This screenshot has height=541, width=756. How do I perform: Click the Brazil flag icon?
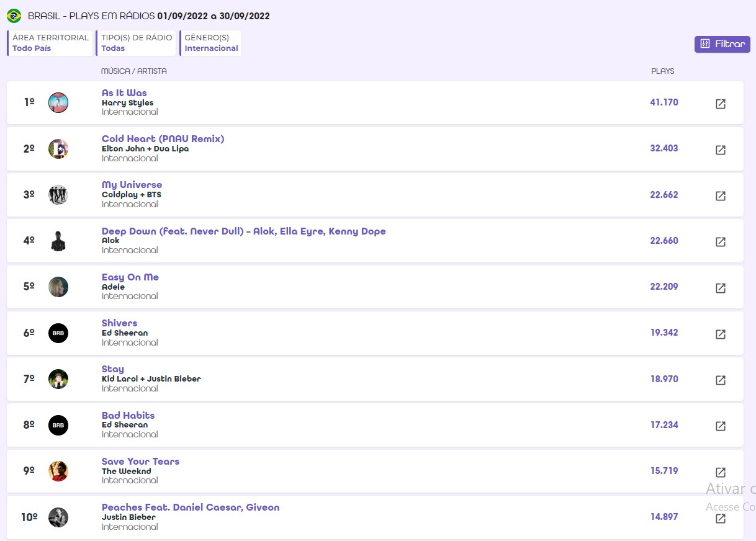14,16
